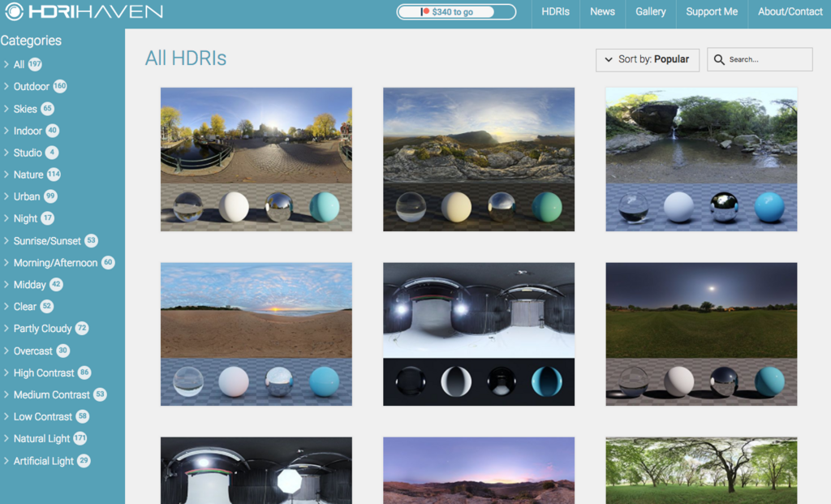
Task: Open the HDRIs menu item
Action: 555,11
